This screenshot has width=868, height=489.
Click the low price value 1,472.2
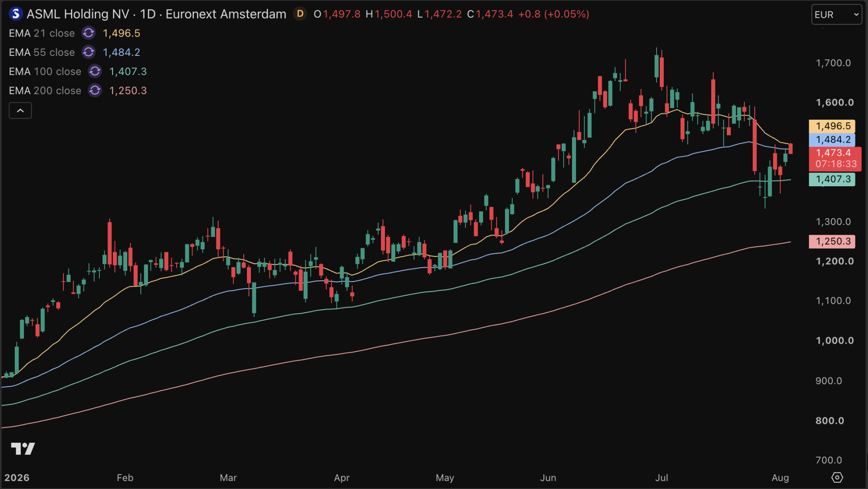(443, 14)
